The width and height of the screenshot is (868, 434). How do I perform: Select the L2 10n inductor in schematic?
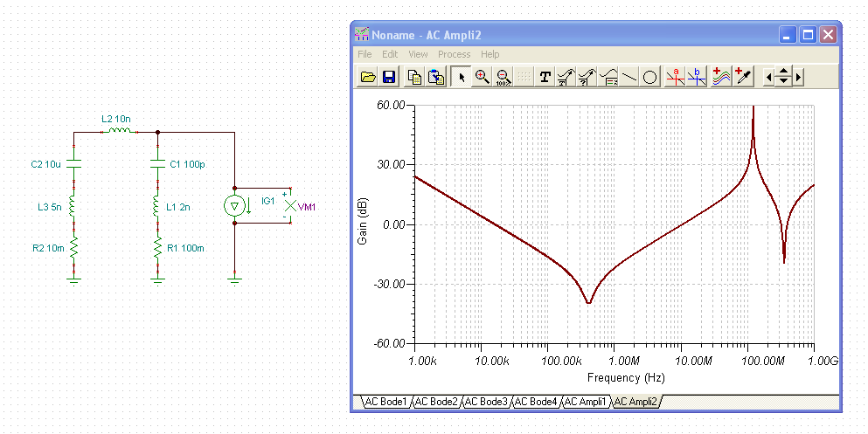(x=119, y=131)
